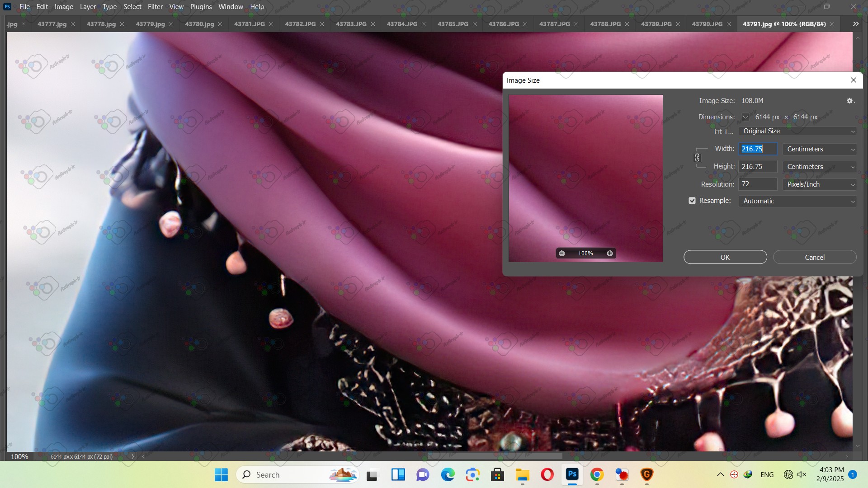Click the Photoshop logo icon in menu bar
Image resolution: width=868 pixels, height=488 pixels.
[7, 7]
